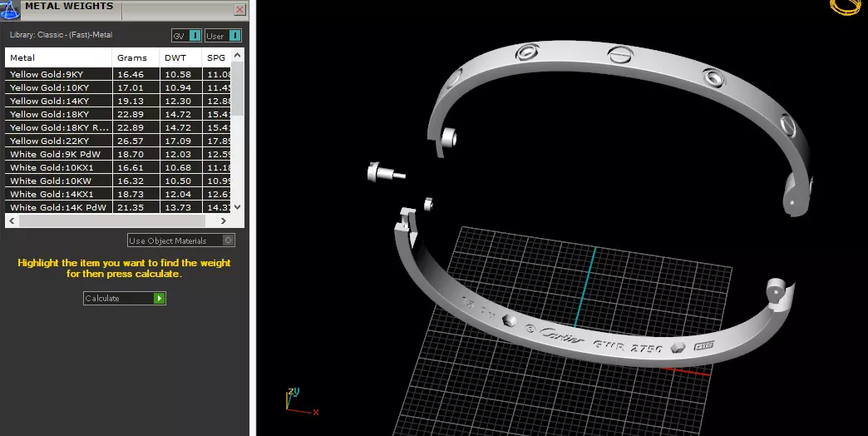This screenshot has height=436, width=868.
Task: Click the 21.35 grams cell
Action: coord(136,207)
